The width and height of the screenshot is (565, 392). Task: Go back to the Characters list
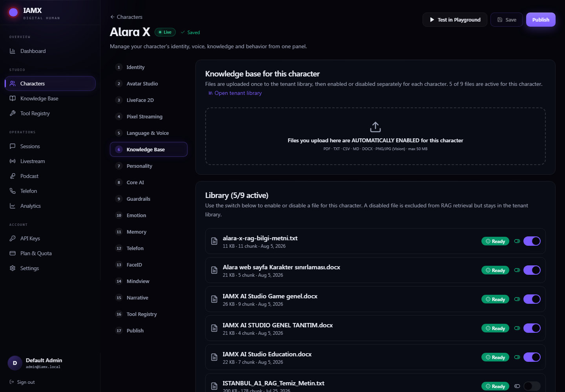[126, 17]
